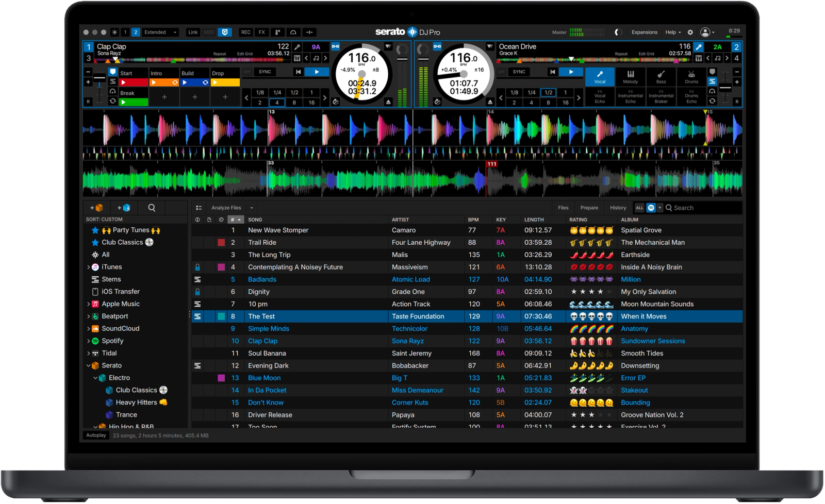
Task: Click the deck 2 pitch slider handle
Action: 724,88
